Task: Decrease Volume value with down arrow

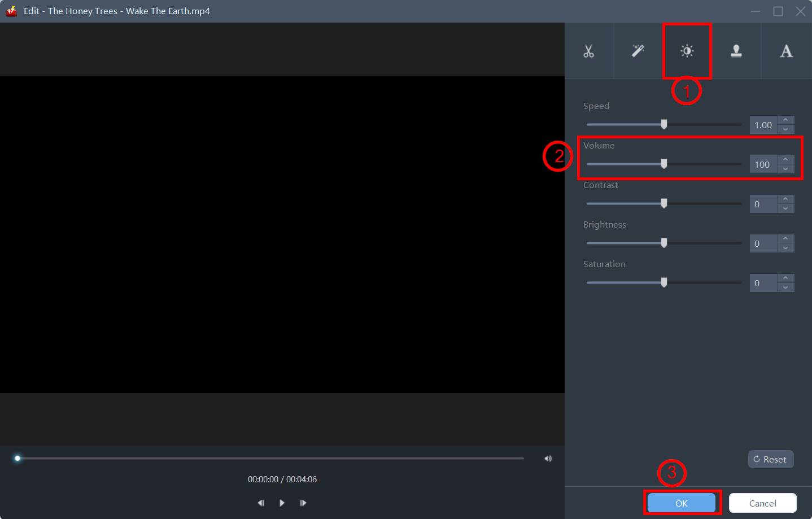Action: 785,169
